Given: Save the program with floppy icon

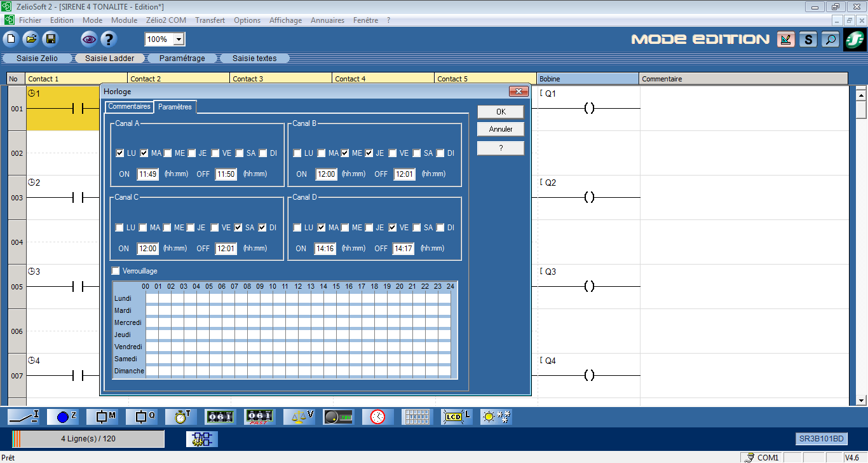Looking at the screenshot, I should 50,39.
